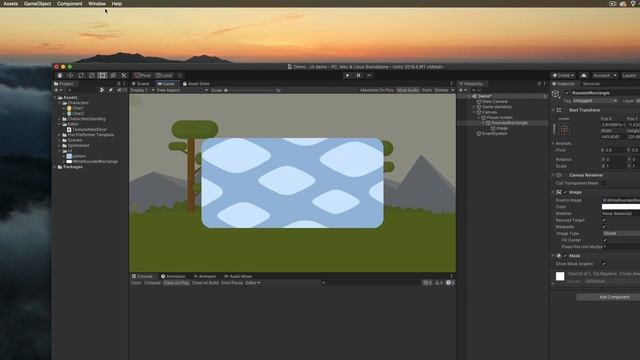Open the Window menu

tap(97, 4)
